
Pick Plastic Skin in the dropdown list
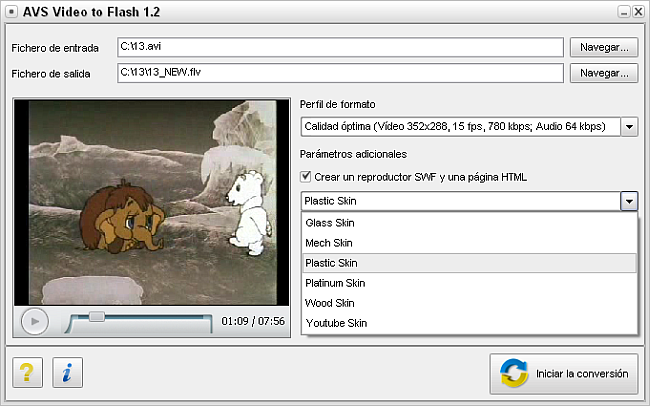[469, 263]
